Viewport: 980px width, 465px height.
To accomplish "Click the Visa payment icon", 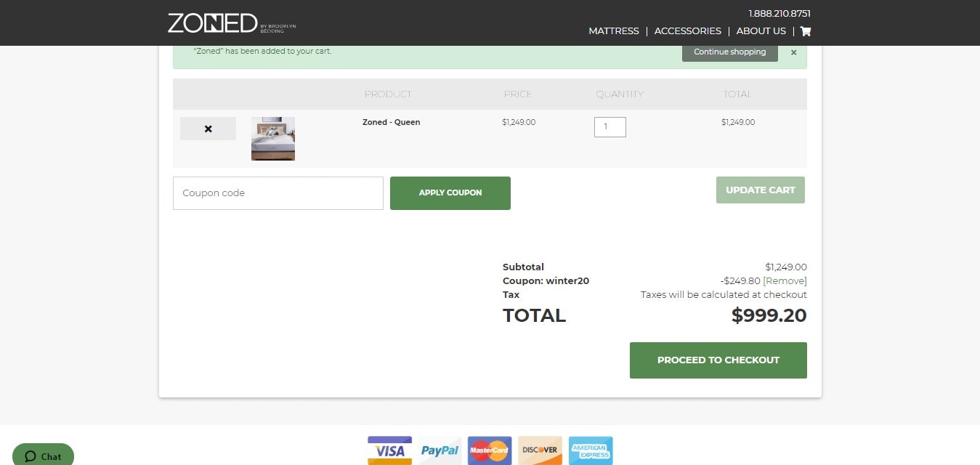I will (389, 450).
